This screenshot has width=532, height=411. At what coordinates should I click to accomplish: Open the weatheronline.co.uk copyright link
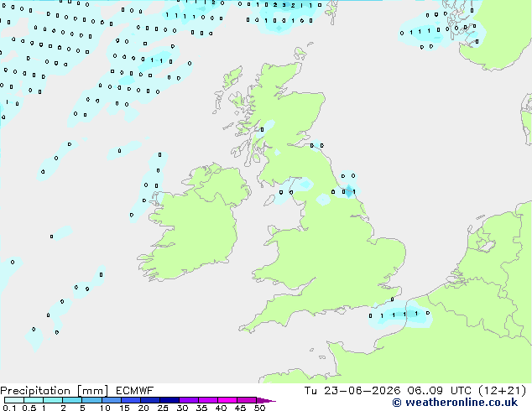point(455,403)
